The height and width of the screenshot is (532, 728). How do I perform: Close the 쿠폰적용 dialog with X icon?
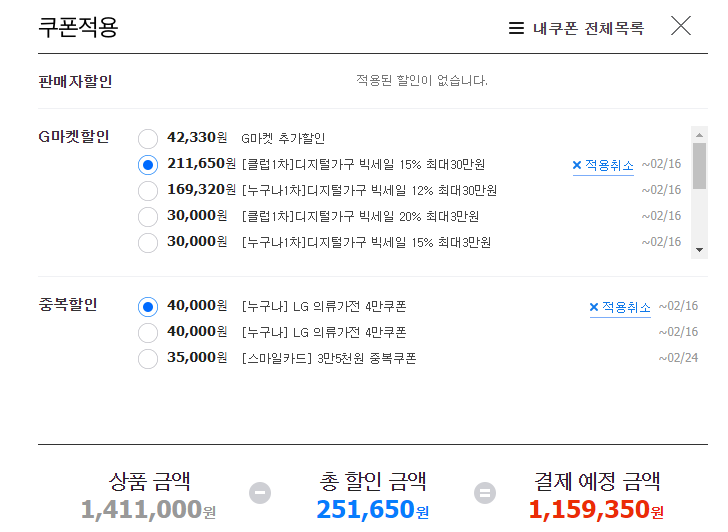[681, 26]
